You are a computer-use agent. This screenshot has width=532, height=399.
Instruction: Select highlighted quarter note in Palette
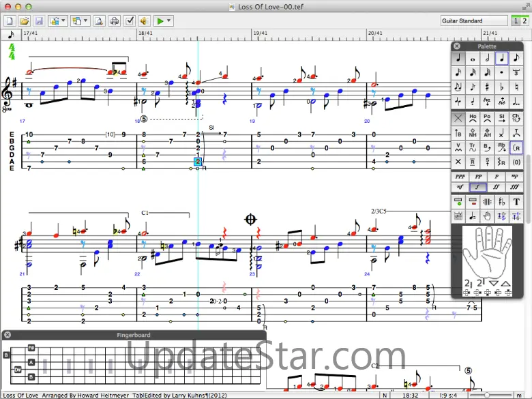[x=502, y=59]
